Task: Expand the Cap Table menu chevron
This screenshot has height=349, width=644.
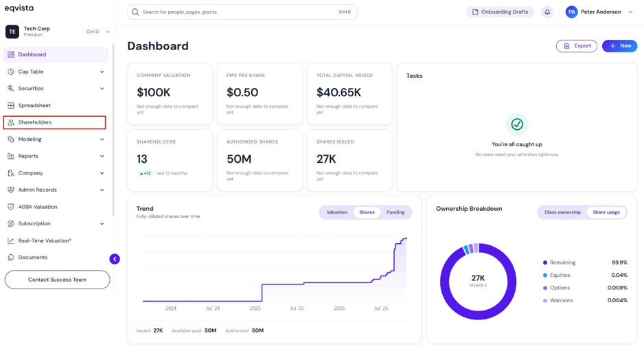Action: click(102, 71)
